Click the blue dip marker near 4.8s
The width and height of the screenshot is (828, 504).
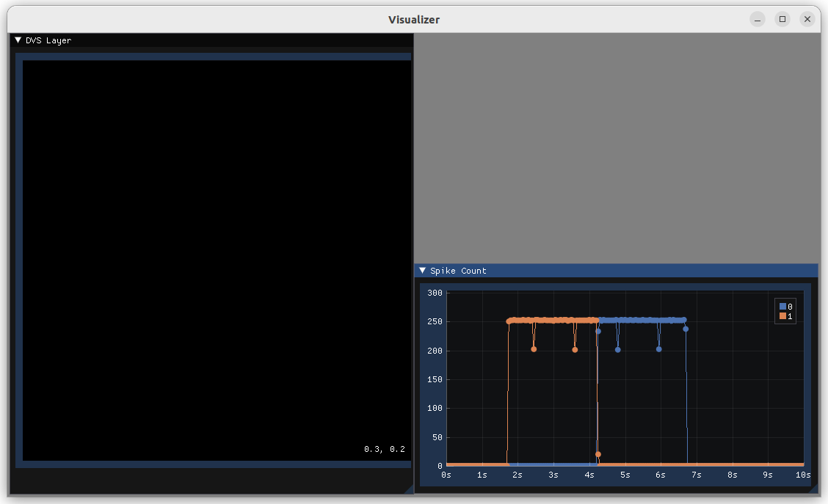[618, 350]
